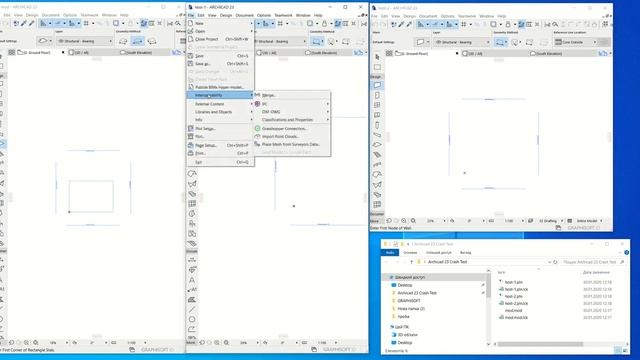Open the Layer dropdown in host-2 info box

pos(462,42)
